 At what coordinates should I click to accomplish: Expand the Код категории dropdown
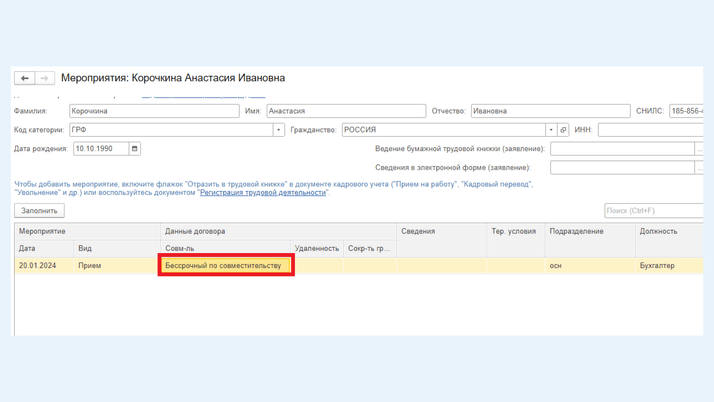tap(278, 130)
